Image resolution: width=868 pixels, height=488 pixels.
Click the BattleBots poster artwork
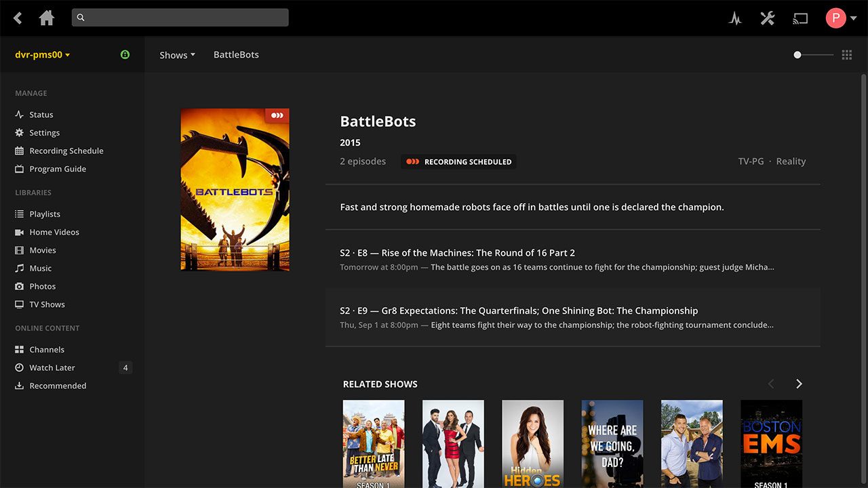pyautogui.click(x=235, y=190)
